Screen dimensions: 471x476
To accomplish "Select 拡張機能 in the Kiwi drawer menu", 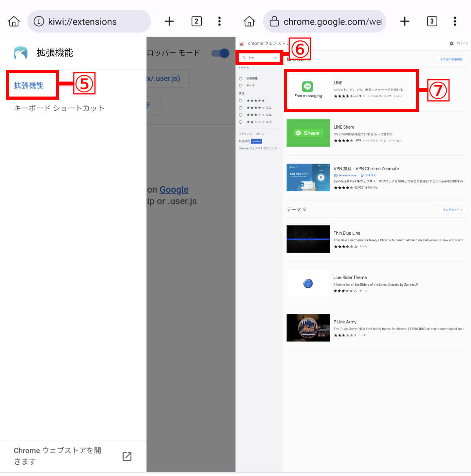I will [x=29, y=85].
